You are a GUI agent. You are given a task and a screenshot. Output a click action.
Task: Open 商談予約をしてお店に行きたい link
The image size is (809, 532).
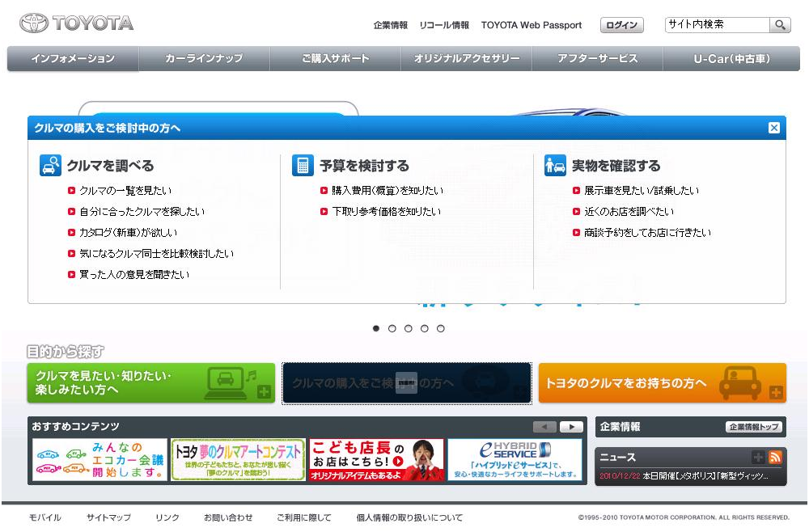pyautogui.click(x=647, y=233)
